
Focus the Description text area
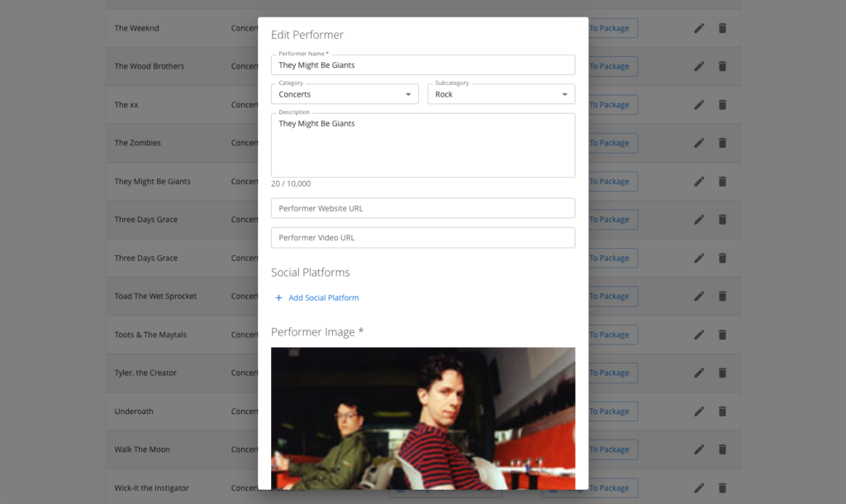point(423,145)
